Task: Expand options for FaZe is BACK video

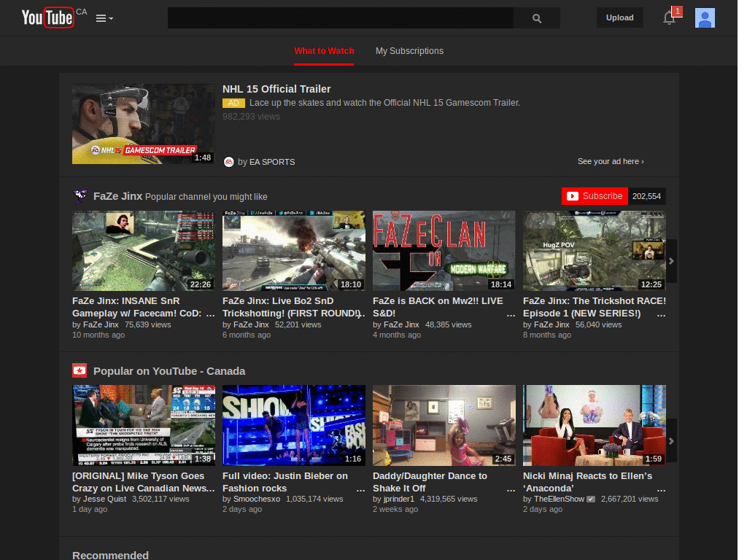Action: pyautogui.click(x=511, y=314)
